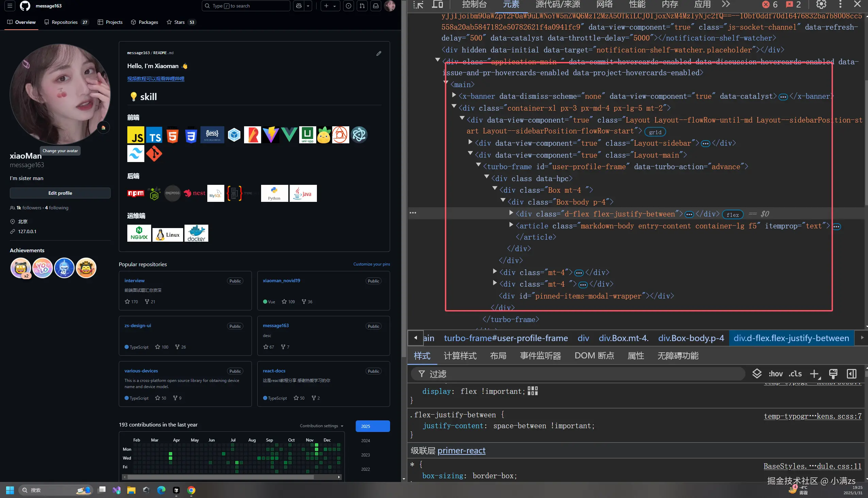Click the contribution graph horizontal scrollbar
This screenshot has width=868, height=498.
click(221, 477)
